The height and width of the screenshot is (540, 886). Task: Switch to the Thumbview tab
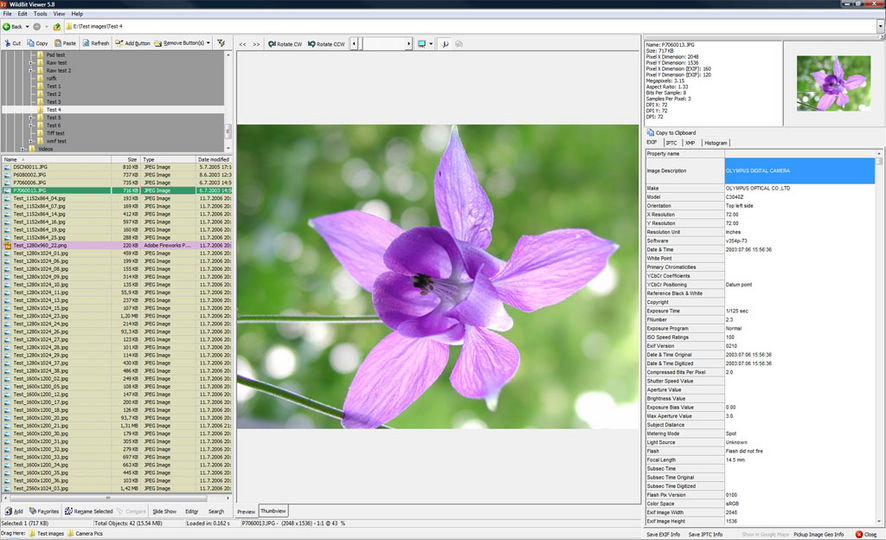coord(273,511)
